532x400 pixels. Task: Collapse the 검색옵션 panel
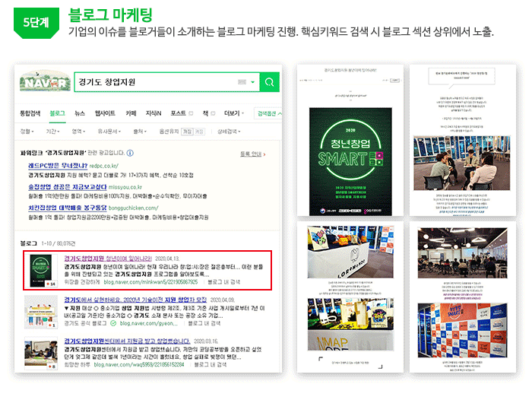[269, 113]
